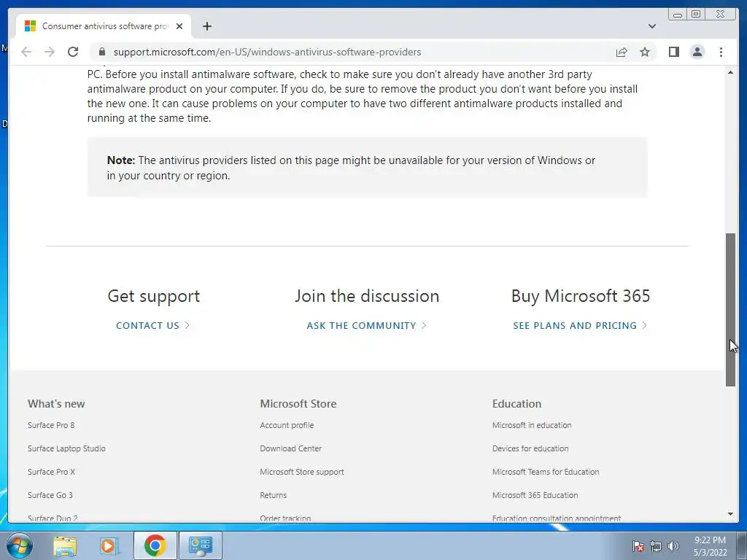Open the Chrome side panel icon
The image size is (747, 560).
673,52
